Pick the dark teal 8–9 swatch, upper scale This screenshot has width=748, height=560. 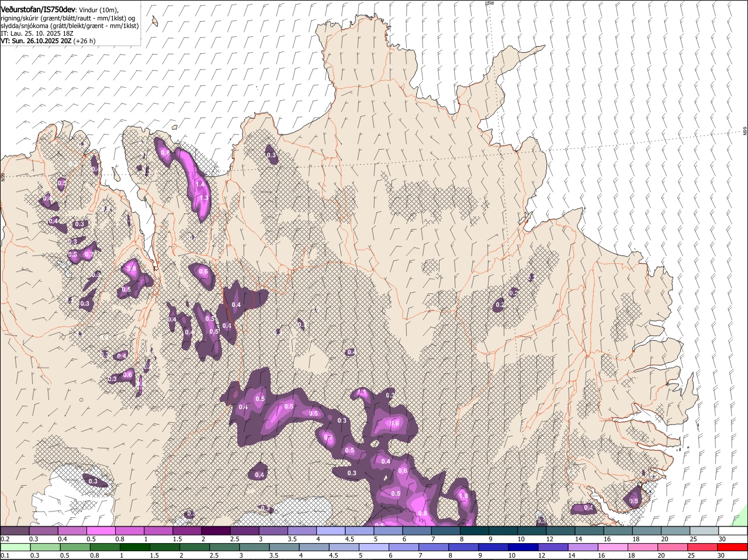pos(475,530)
